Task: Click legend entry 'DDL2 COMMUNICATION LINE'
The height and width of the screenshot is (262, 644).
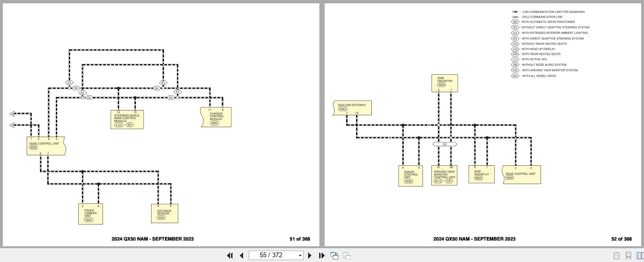Action: pos(542,17)
